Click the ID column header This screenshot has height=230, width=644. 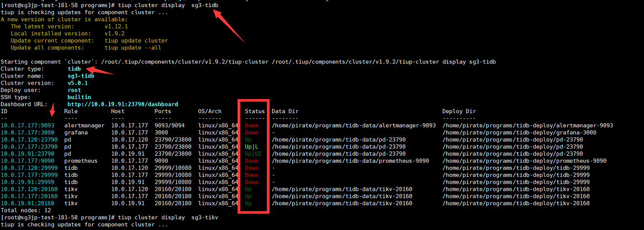pyautogui.click(x=4, y=111)
